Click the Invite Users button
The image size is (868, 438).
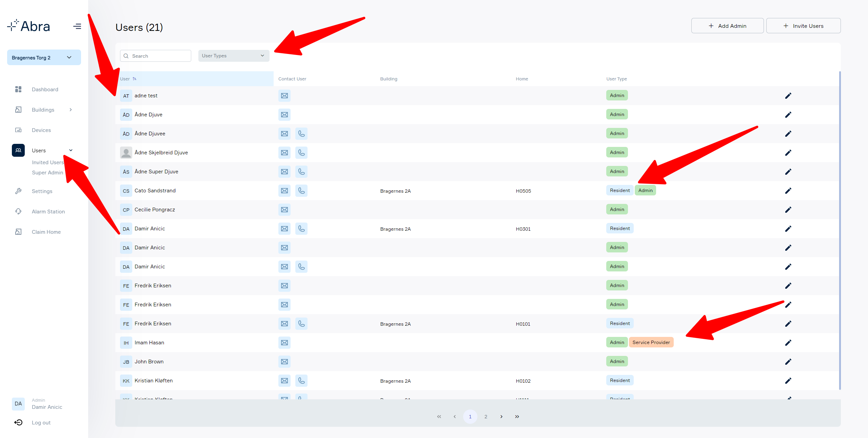[803, 26]
